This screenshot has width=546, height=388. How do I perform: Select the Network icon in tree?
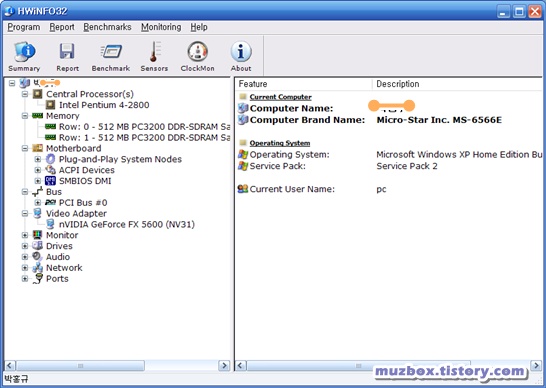(37, 267)
